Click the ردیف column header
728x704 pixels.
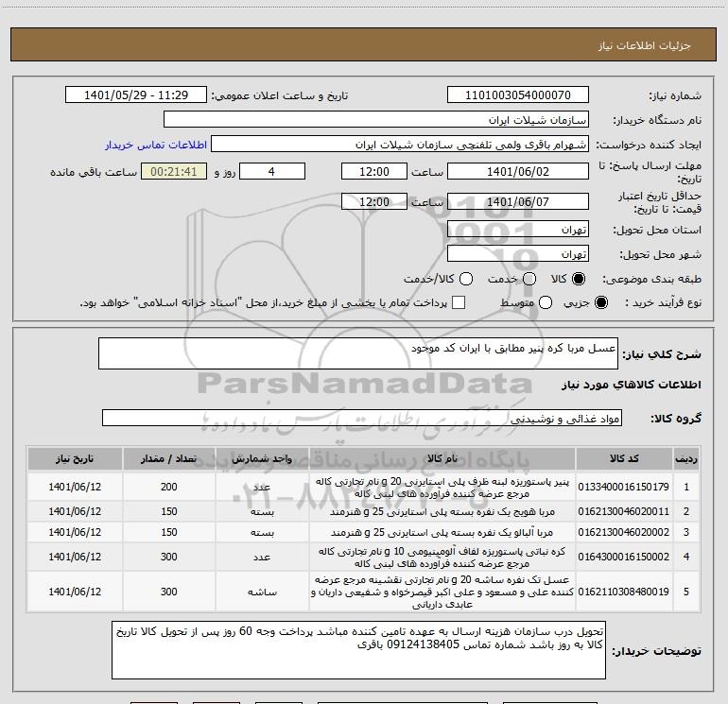click(686, 459)
